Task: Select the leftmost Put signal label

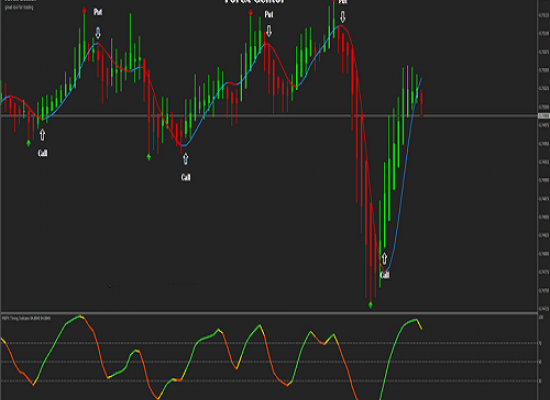Action: tap(98, 12)
